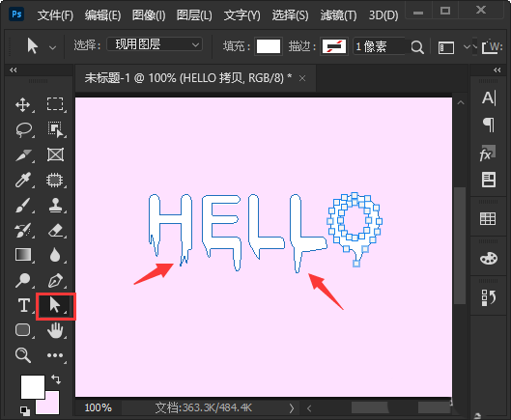The height and width of the screenshot is (420, 511).
Task: Select the Zoom tool in toolbox
Action: coord(23,355)
